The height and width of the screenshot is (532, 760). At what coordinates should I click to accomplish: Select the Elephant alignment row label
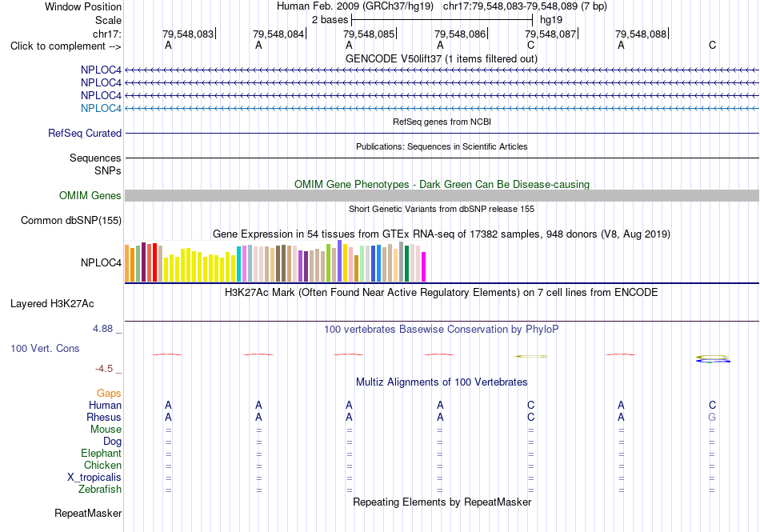tap(101, 454)
